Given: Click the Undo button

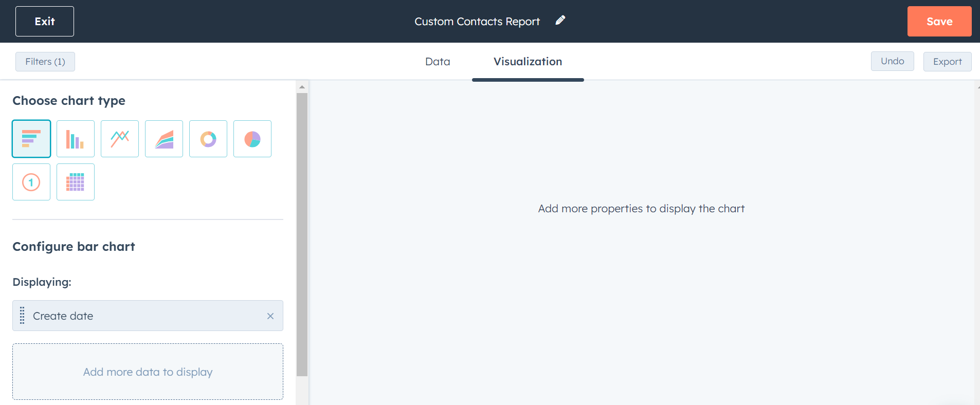Looking at the screenshot, I should 892,61.
